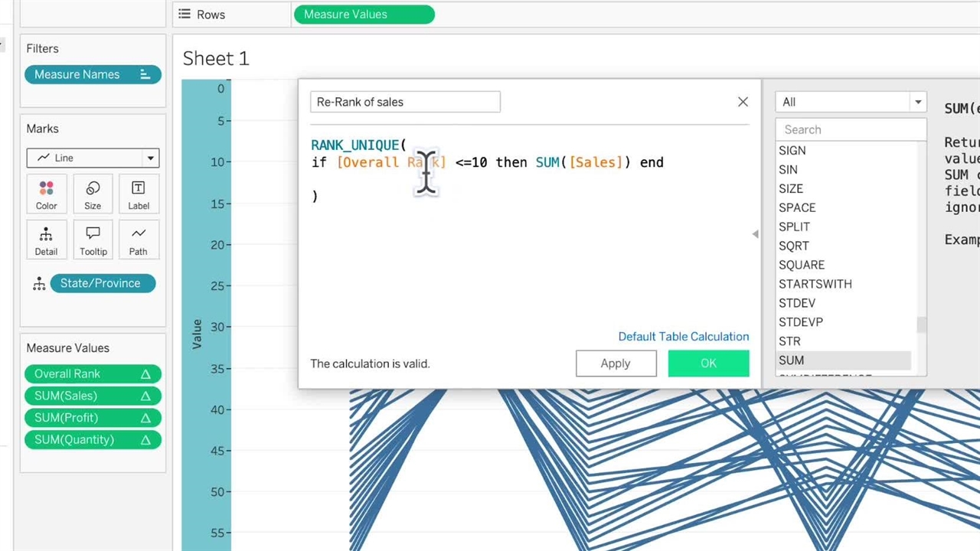Image resolution: width=980 pixels, height=551 pixels.
Task: Select the STARTSWITH function in list
Action: 815,284
